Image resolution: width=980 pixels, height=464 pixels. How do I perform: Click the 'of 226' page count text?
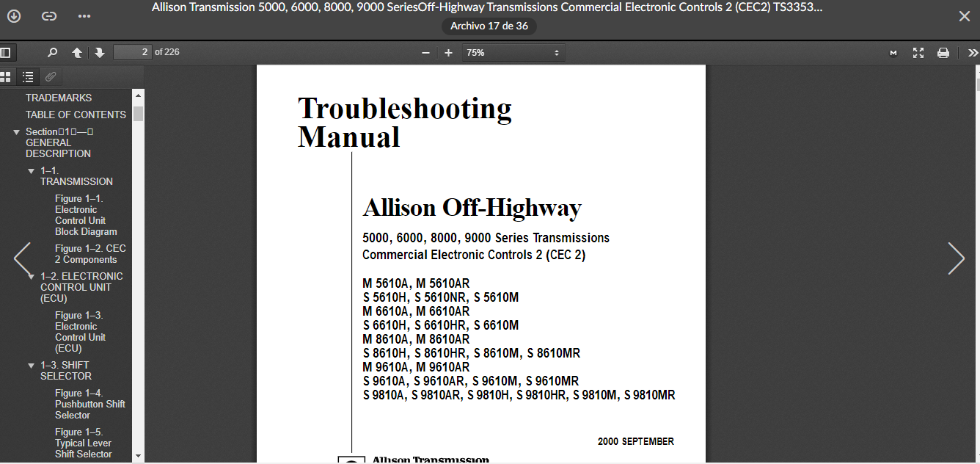[167, 52]
